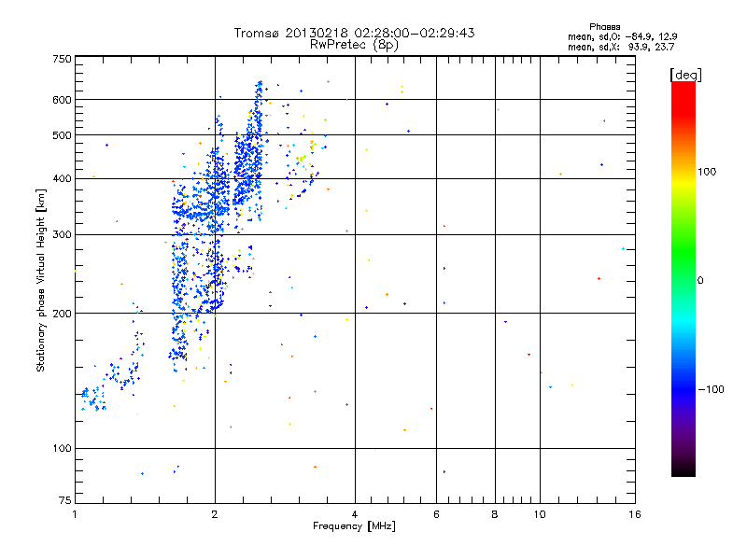The height and width of the screenshot is (560, 747).
Task: Click the y-axis tick label '200'
Action: click(62, 314)
